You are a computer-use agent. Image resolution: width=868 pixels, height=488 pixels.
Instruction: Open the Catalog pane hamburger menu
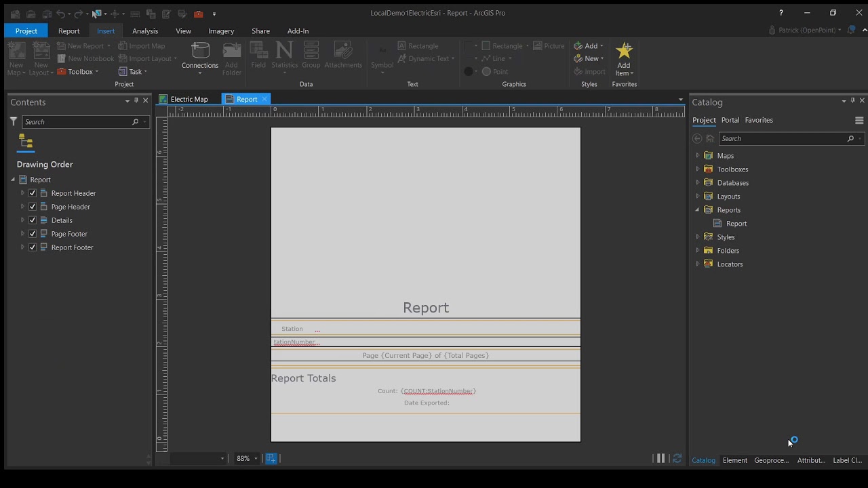859,121
